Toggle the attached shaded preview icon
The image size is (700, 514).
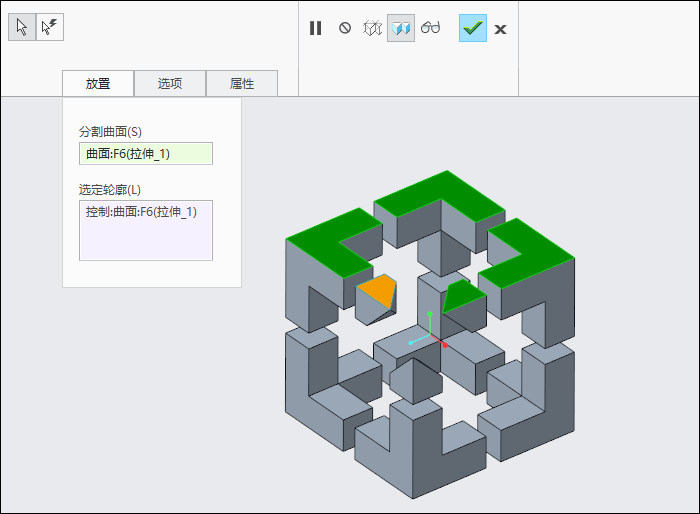pyautogui.click(x=401, y=28)
